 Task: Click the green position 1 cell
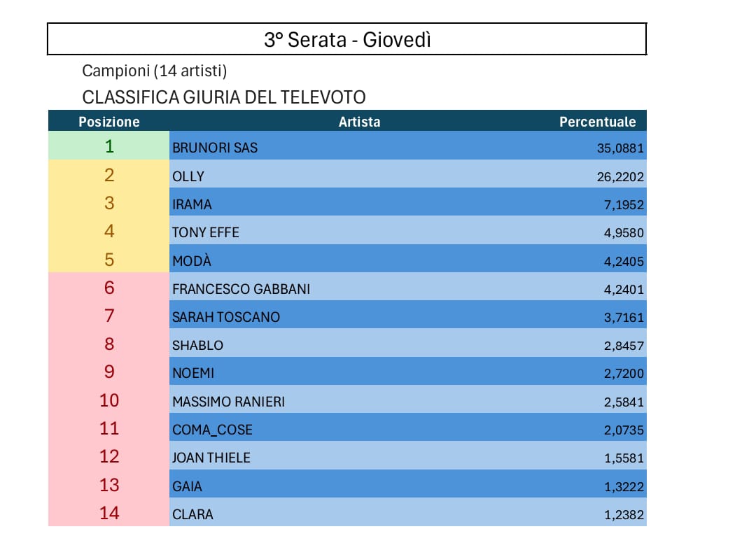109,147
